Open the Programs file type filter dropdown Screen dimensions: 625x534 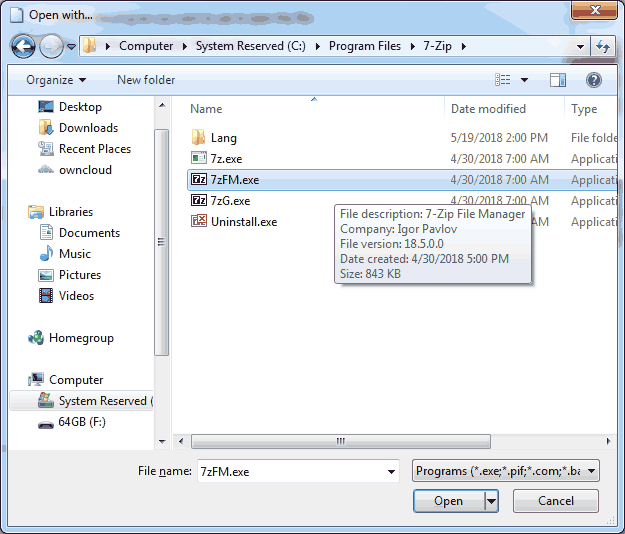coord(505,471)
